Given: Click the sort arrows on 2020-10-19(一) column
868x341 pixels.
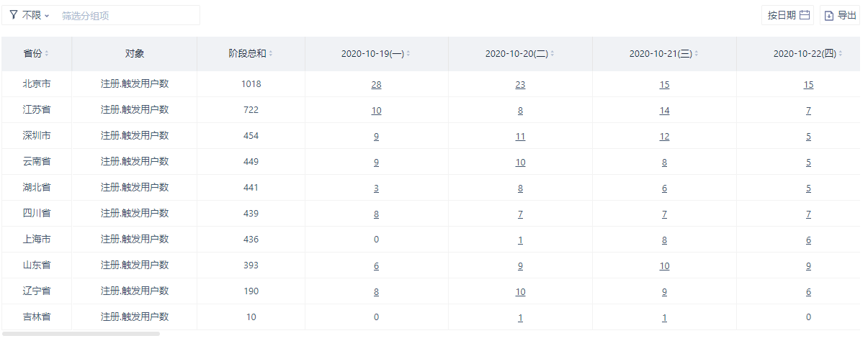Looking at the screenshot, I should (408, 54).
